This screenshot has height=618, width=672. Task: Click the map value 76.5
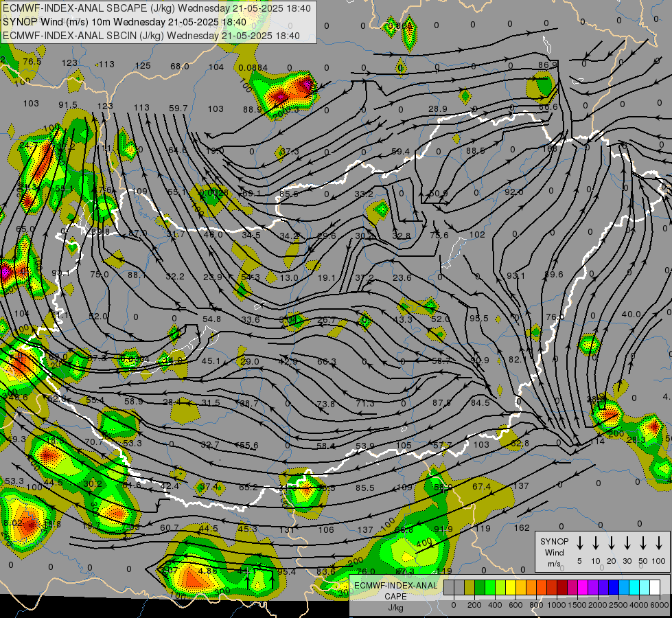[32, 61]
